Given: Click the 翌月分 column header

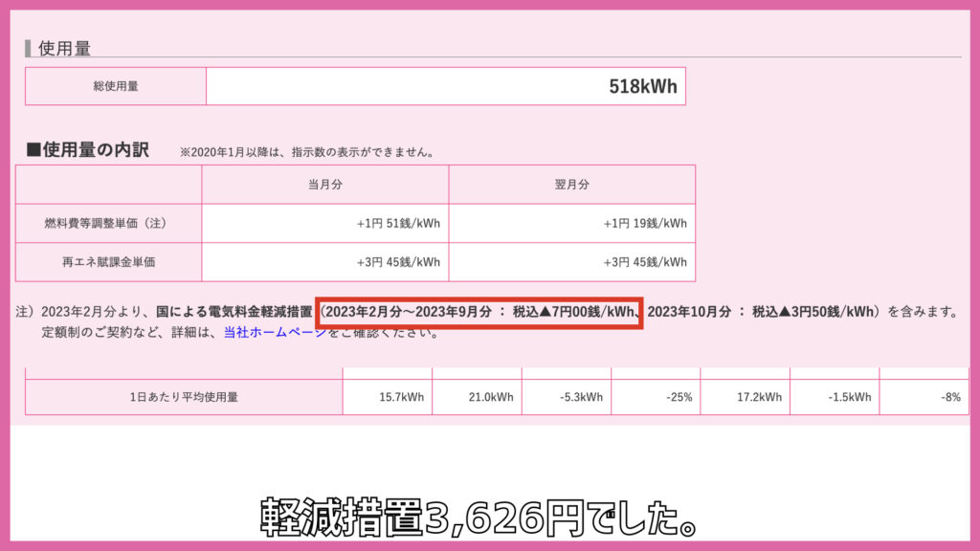Looking at the screenshot, I should click(572, 185).
